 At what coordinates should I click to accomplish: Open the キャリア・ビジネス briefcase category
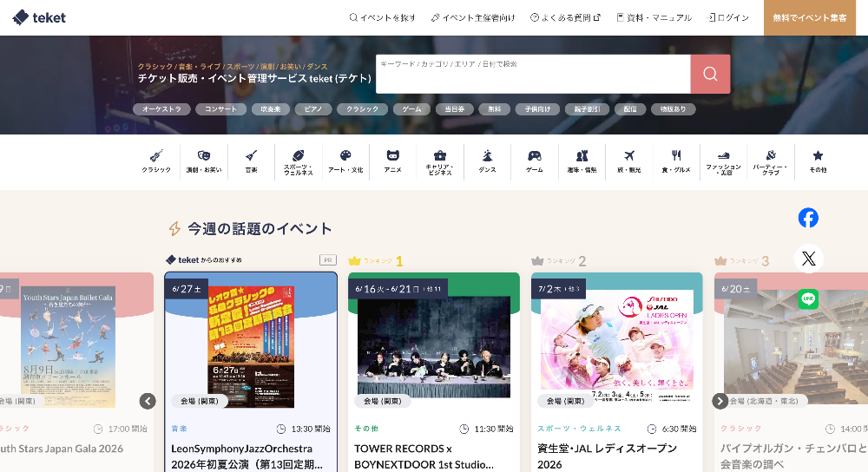click(x=440, y=161)
